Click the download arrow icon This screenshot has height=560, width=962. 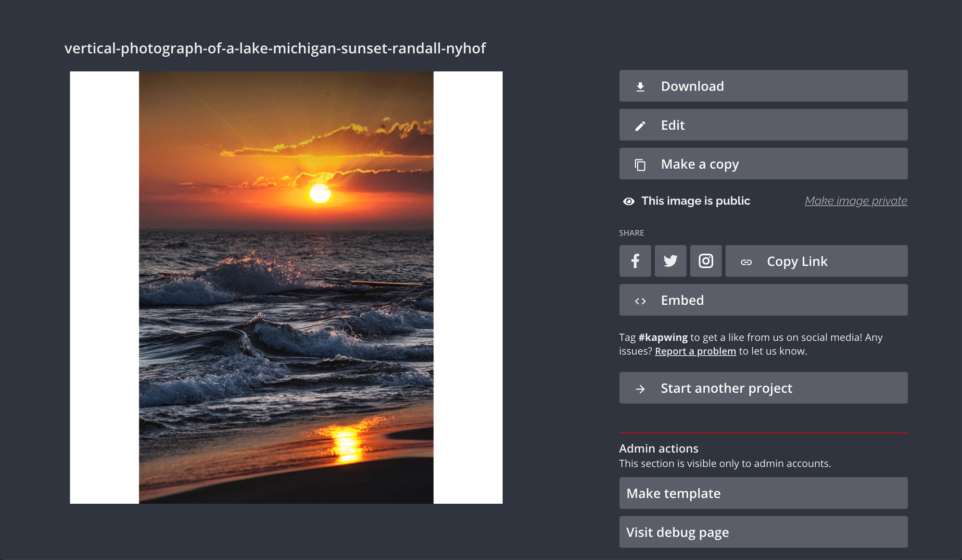640,87
